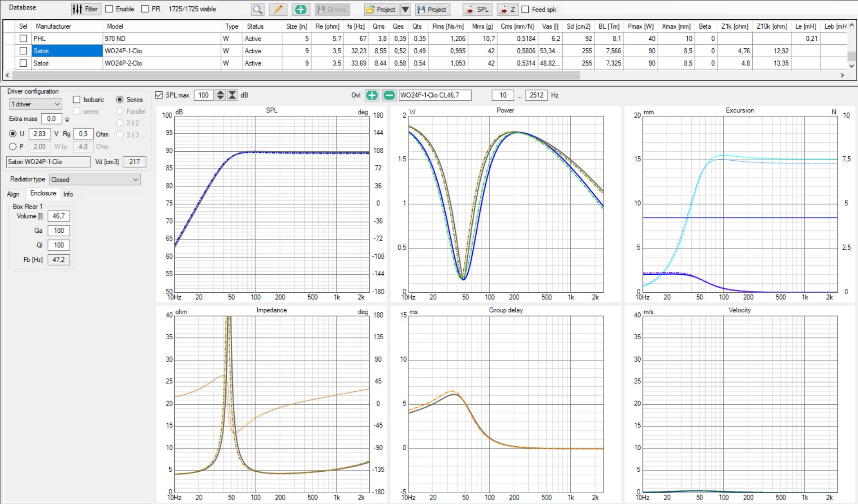
Task: Remove overlay with the green minus icon
Action: (389, 95)
